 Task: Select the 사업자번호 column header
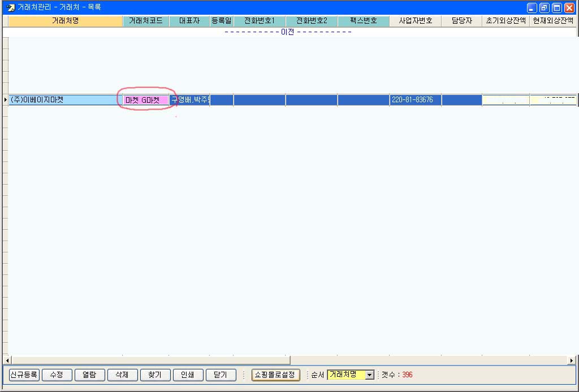click(416, 21)
